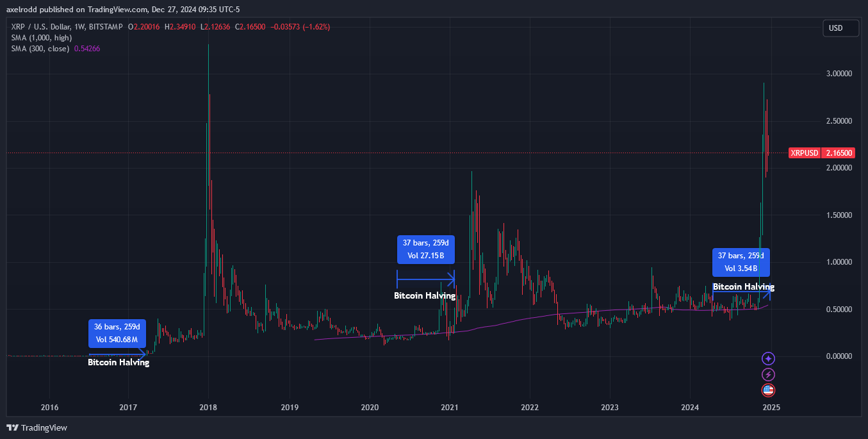Click the SMA (300, close) indicator label

click(x=40, y=49)
